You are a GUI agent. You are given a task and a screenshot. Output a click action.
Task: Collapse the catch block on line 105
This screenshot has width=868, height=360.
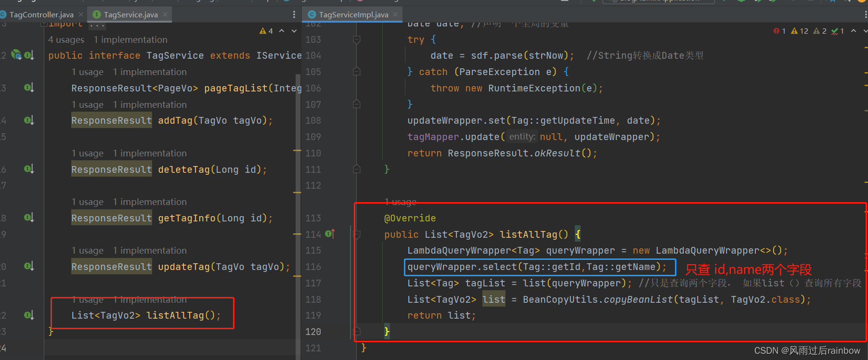point(357,72)
